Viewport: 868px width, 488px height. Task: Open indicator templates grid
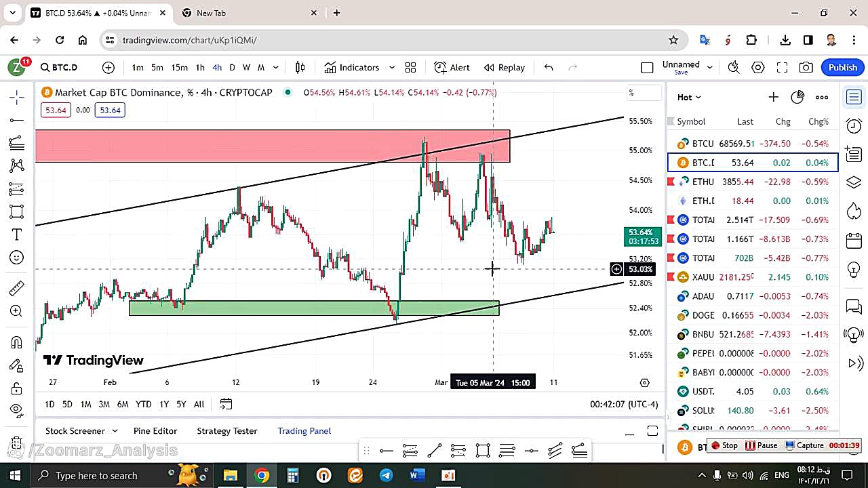click(x=410, y=67)
